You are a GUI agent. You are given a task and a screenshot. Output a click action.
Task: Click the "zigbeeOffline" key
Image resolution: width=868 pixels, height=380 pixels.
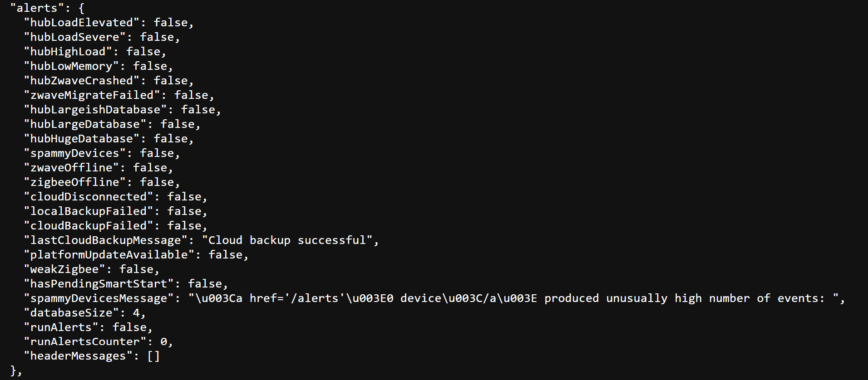pos(74,182)
